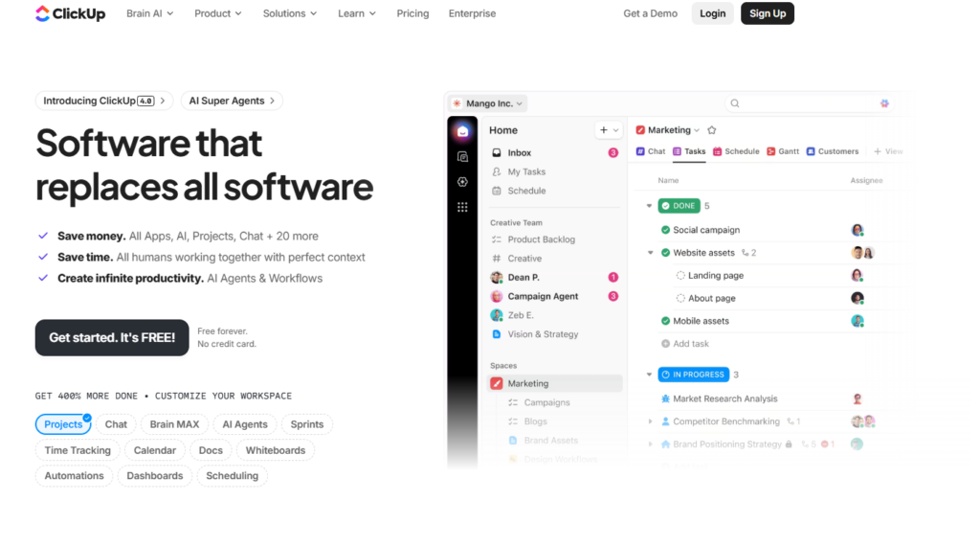Click the ClickUp logo in header
980x546 pixels.
pos(70,13)
